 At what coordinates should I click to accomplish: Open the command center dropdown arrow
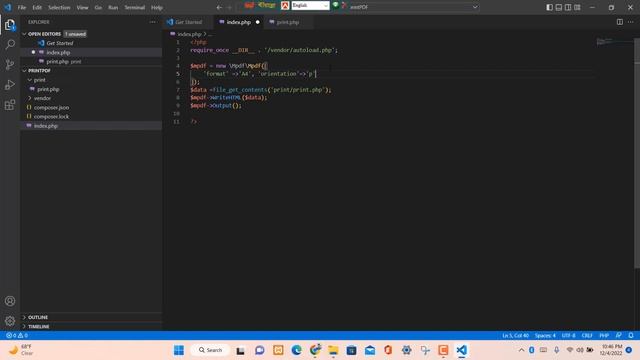475,7
